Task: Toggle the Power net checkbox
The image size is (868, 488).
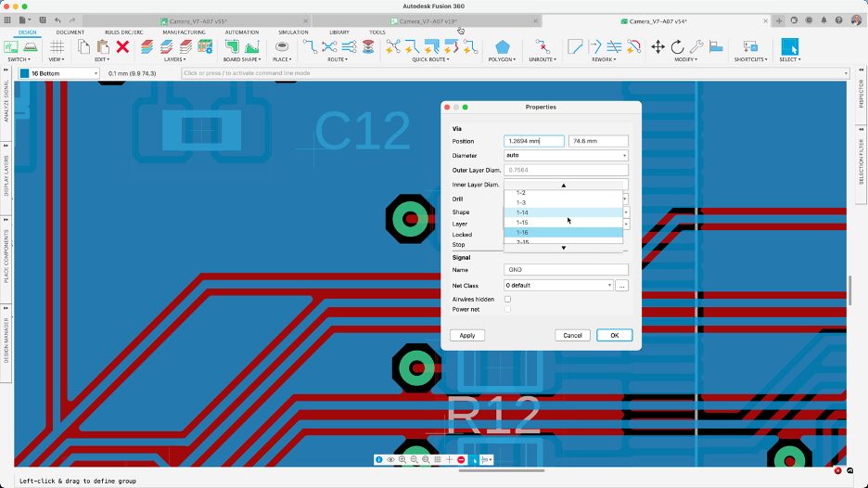Action: [x=507, y=309]
